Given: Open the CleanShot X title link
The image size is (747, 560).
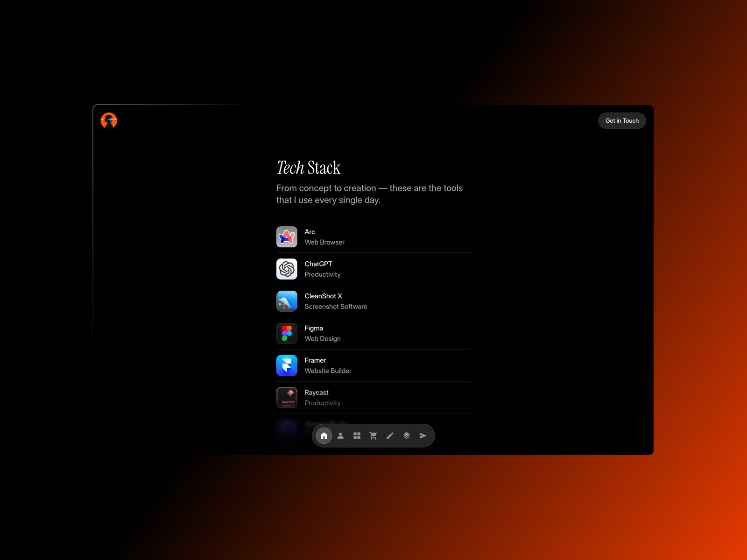Looking at the screenshot, I should (323, 296).
